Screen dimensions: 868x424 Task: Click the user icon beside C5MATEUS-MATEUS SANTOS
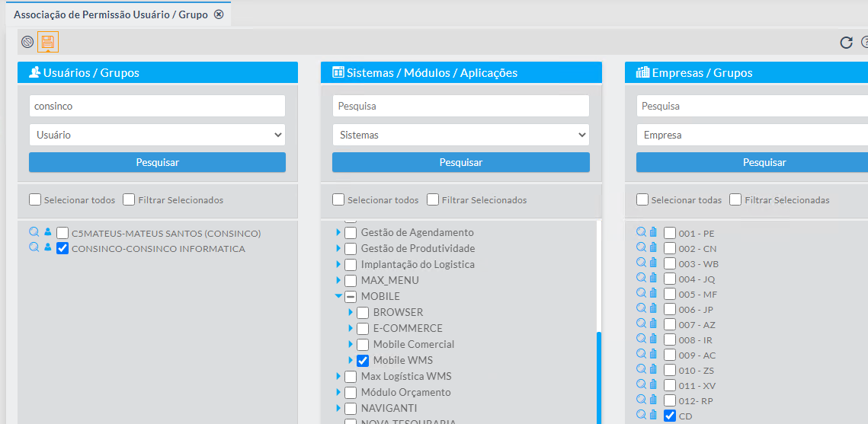click(47, 232)
